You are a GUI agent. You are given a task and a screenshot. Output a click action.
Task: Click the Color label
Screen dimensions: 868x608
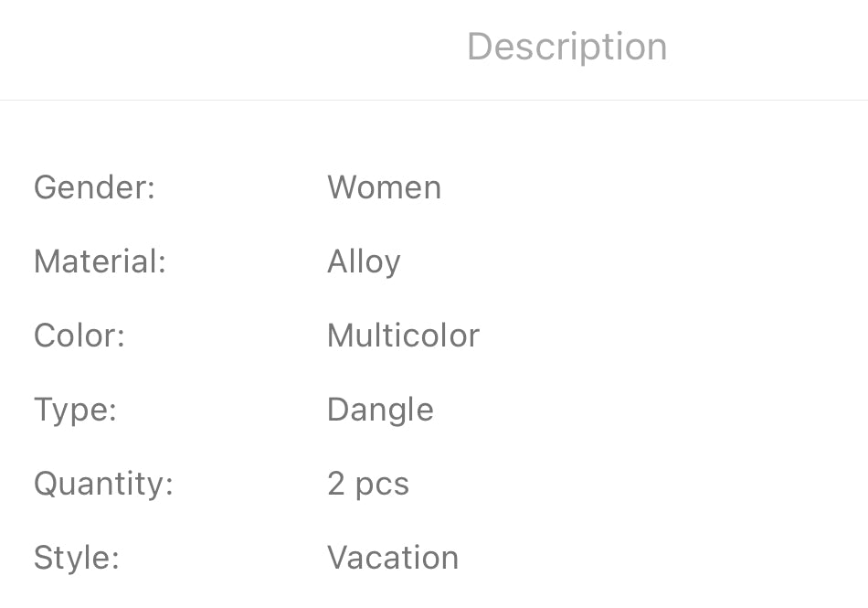click(x=79, y=336)
